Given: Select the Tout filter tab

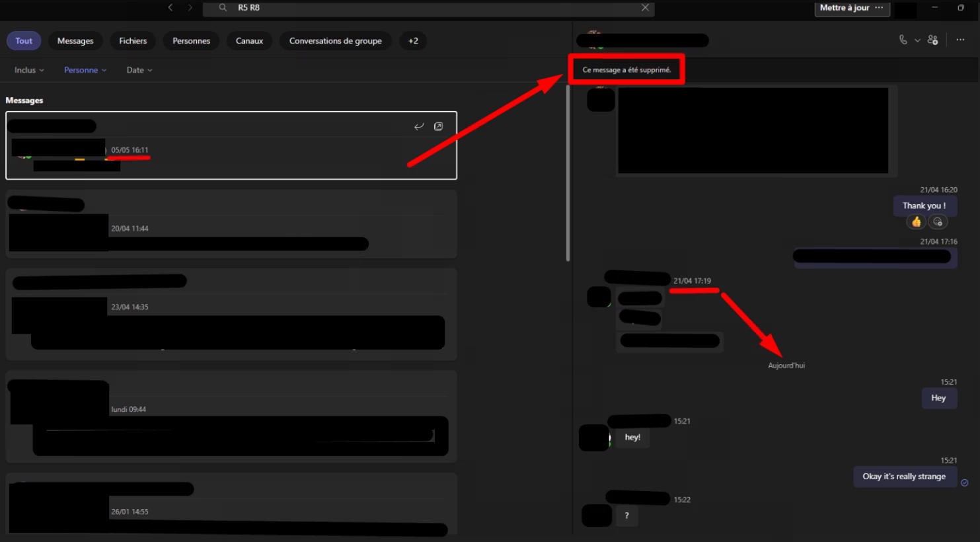Looking at the screenshot, I should (x=24, y=41).
